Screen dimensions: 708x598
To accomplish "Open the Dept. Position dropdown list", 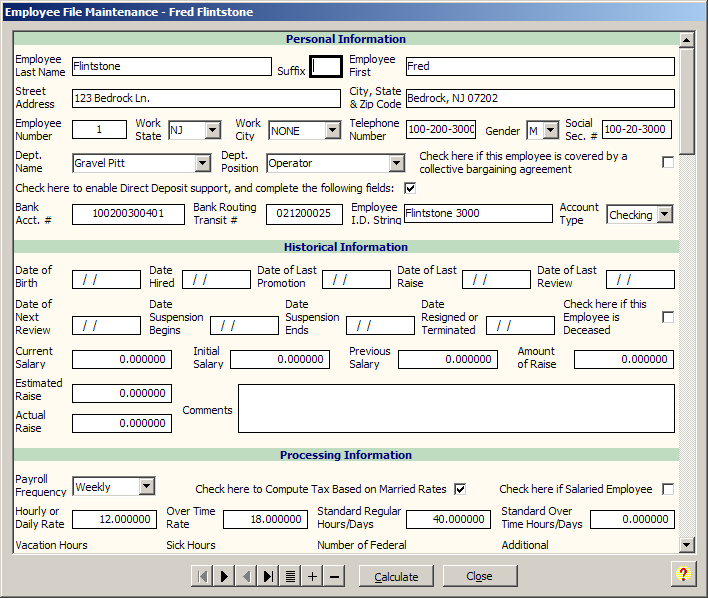I will tap(396, 163).
